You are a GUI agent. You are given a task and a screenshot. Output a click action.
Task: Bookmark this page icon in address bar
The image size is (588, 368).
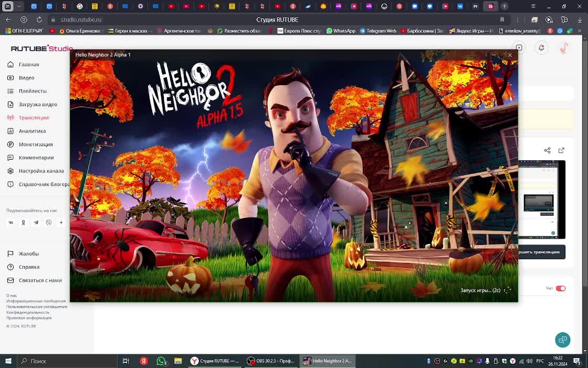502,19
